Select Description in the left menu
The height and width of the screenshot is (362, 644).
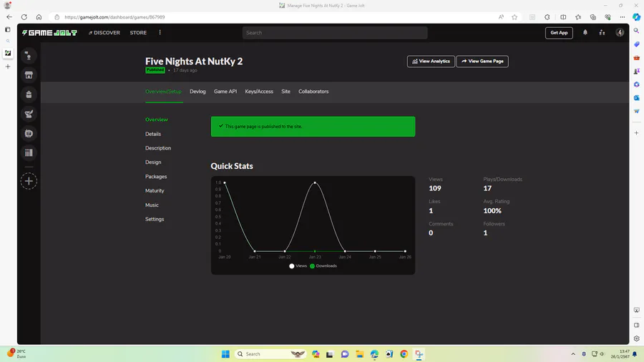[x=158, y=148]
